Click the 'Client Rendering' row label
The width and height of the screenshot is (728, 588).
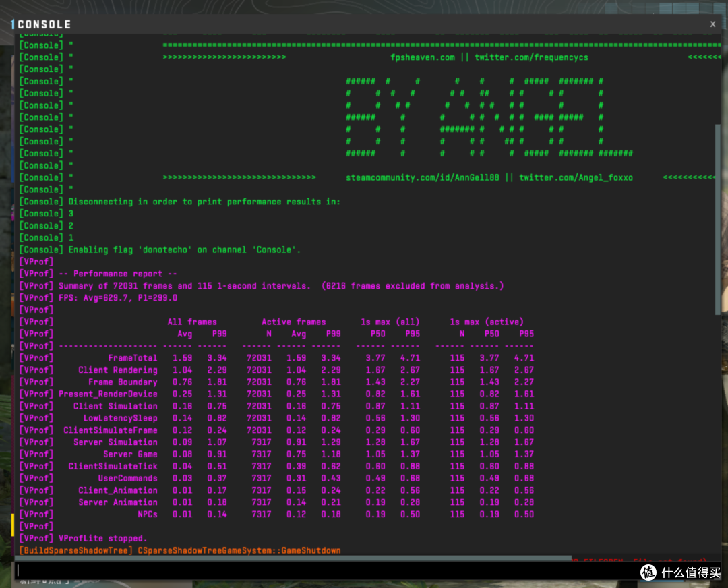[x=118, y=370]
